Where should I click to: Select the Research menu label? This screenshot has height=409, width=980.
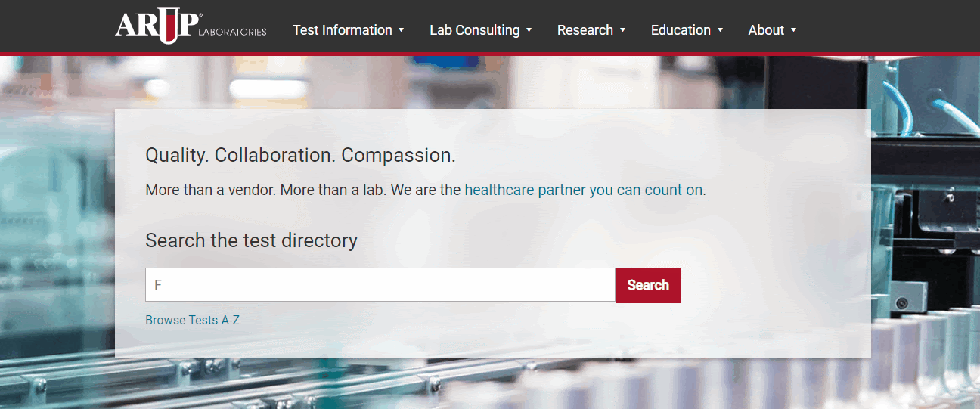[x=585, y=30]
